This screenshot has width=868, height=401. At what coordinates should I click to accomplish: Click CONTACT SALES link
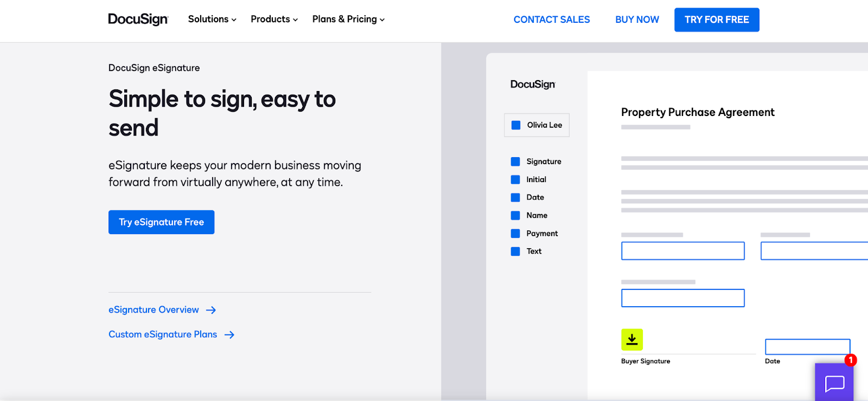click(552, 20)
